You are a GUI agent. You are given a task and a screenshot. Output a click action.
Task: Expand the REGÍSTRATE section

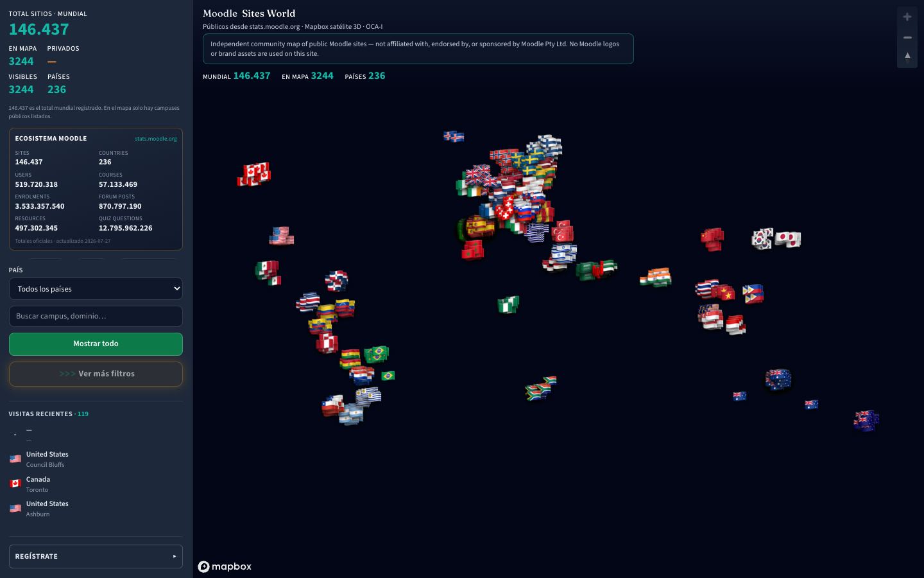tap(96, 556)
